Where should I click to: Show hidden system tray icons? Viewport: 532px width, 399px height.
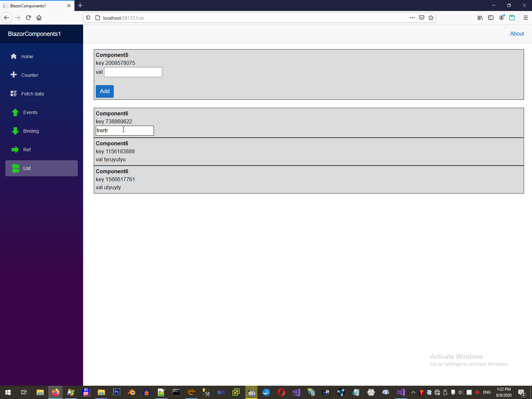point(413,392)
